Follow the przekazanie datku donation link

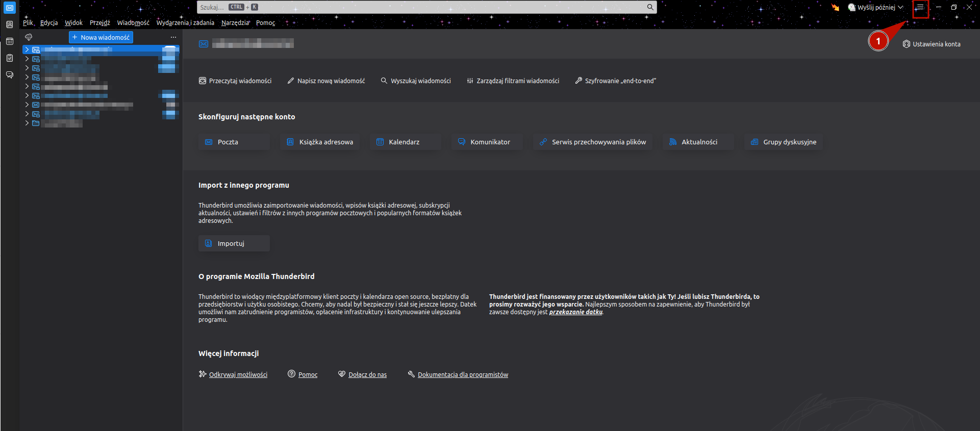coord(575,312)
